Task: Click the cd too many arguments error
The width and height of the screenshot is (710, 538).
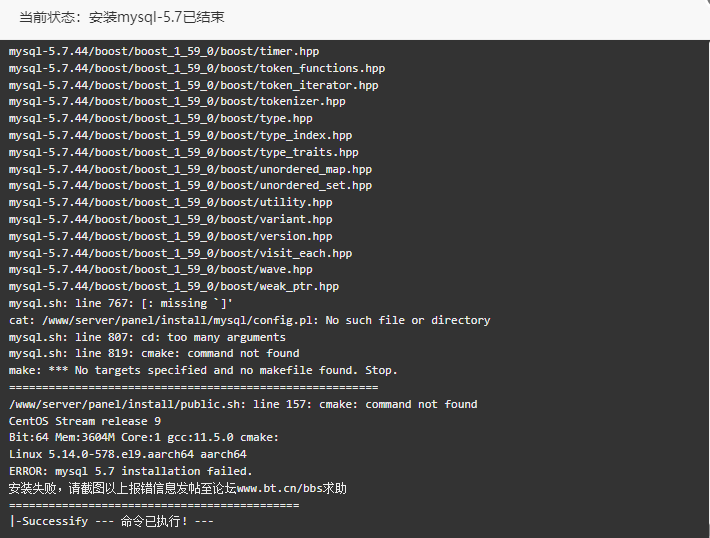Action: (147, 337)
